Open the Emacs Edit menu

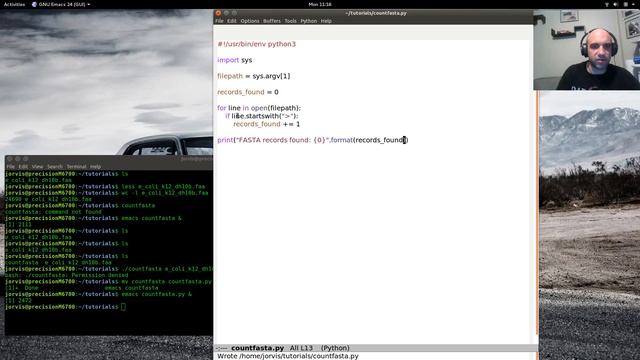[x=232, y=21]
